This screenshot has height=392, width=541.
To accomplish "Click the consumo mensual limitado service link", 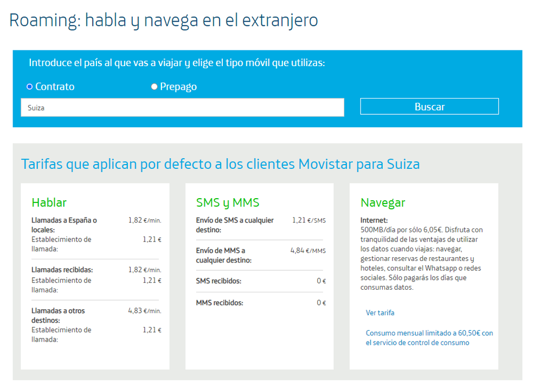I will (x=430, y=337).
